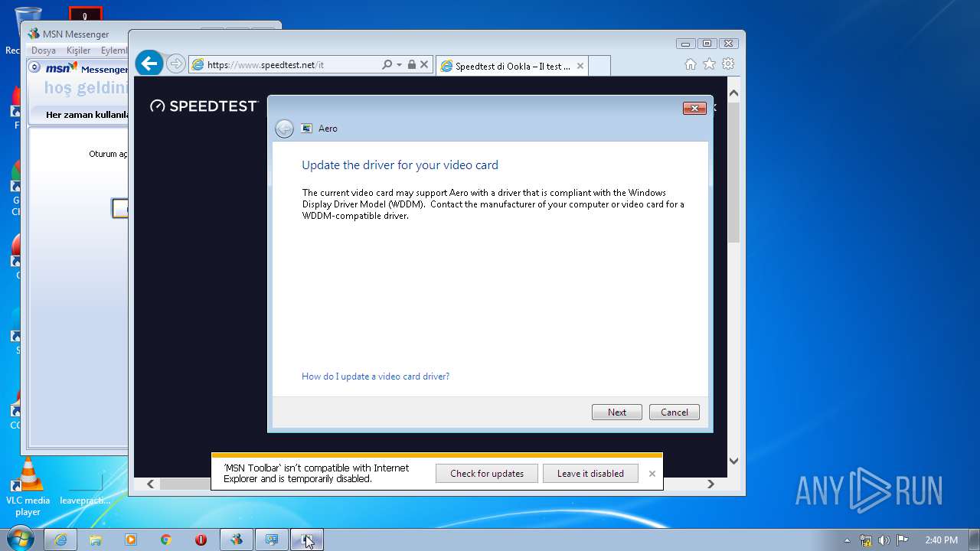Viewport: 980px width, 551px height.
Task: Switch to MSN Messenger taskbar button
Action: 237,540
